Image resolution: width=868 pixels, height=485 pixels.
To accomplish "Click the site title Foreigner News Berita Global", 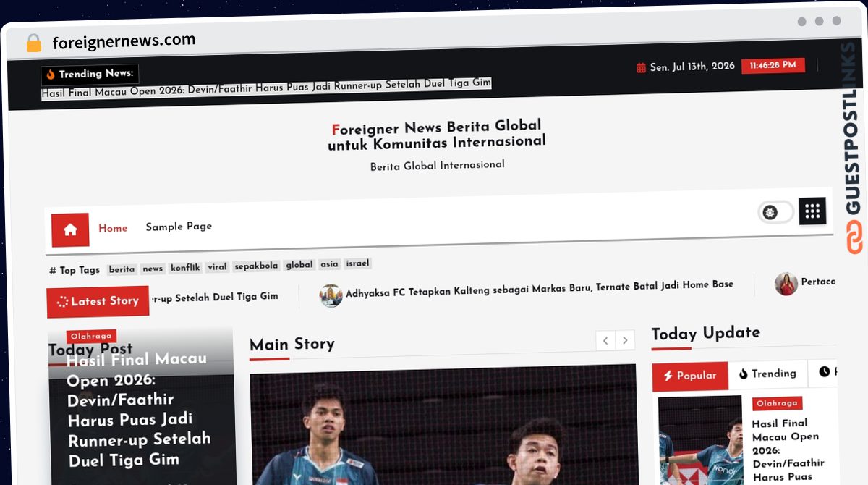I will coord(437,135).
